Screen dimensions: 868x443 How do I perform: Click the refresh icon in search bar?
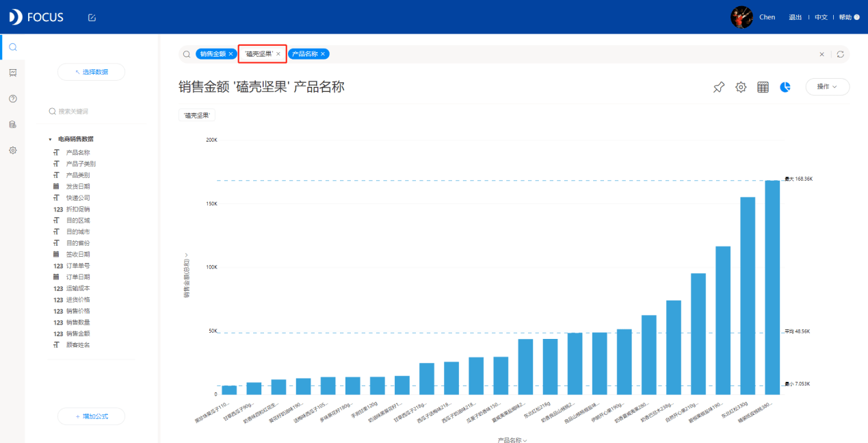coord(840,54)
